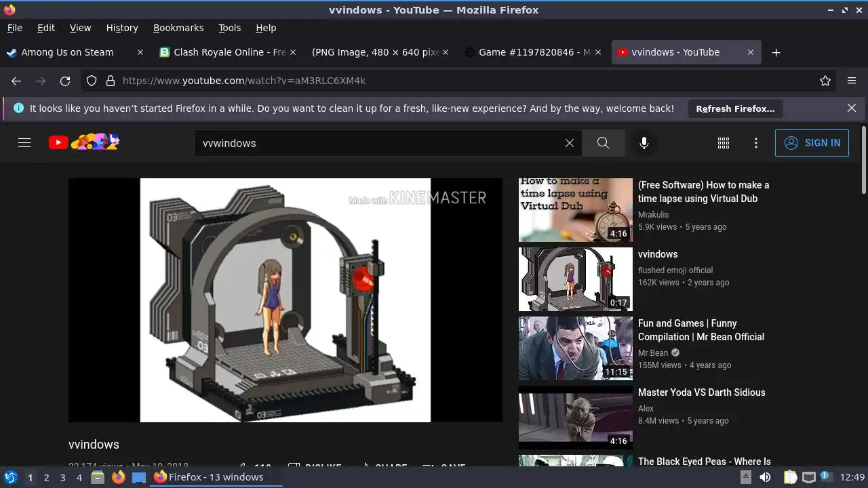Open the Firefox application menu
Screen dimensions: 868x488
point(852,81)
